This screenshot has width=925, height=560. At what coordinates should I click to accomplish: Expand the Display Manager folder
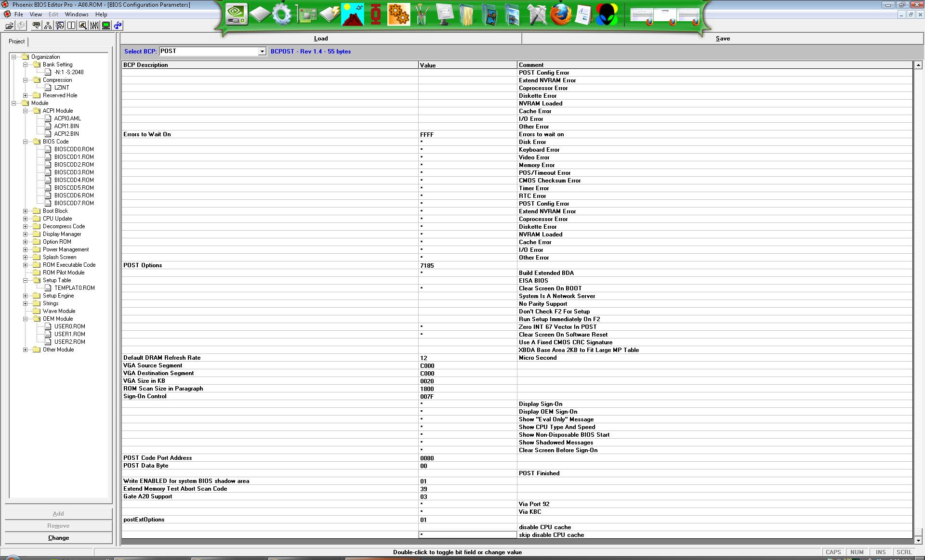point(26,234)
